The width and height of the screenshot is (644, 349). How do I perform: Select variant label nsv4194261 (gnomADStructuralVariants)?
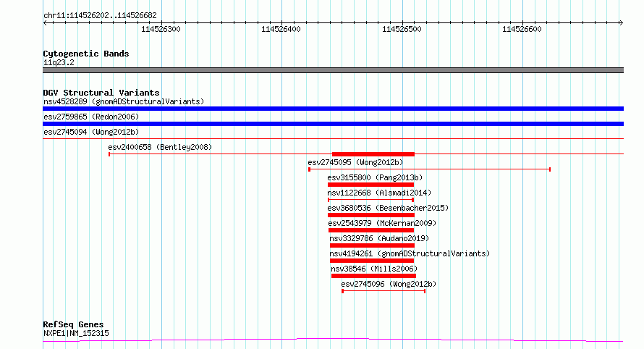(410, 253)
